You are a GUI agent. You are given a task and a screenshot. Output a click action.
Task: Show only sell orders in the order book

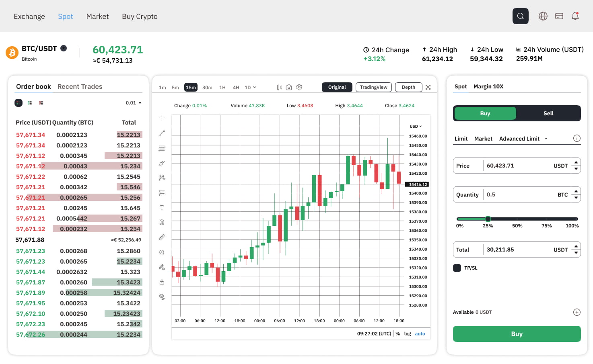tap(41, 102)
